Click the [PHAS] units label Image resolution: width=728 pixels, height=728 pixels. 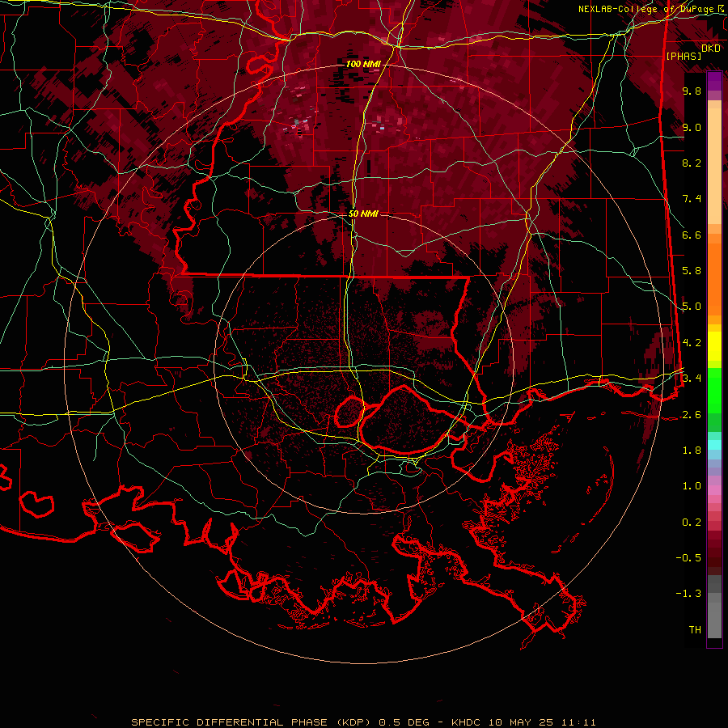click(x=684, y=57)
